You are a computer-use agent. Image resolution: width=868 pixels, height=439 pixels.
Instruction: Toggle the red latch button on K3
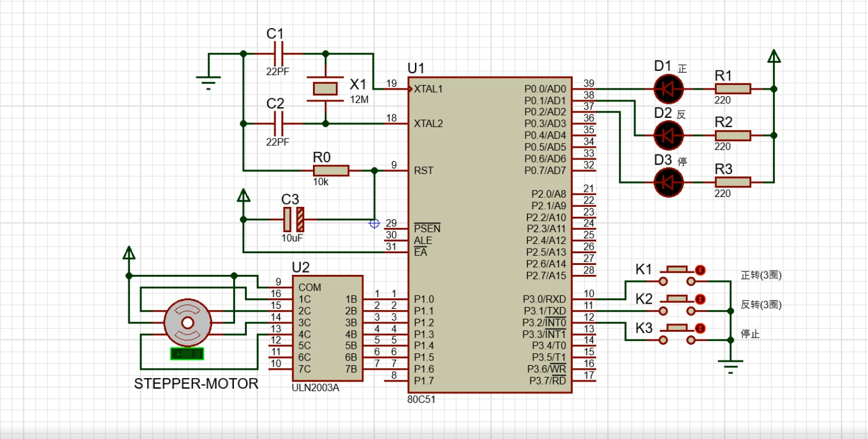coord(699,328)
